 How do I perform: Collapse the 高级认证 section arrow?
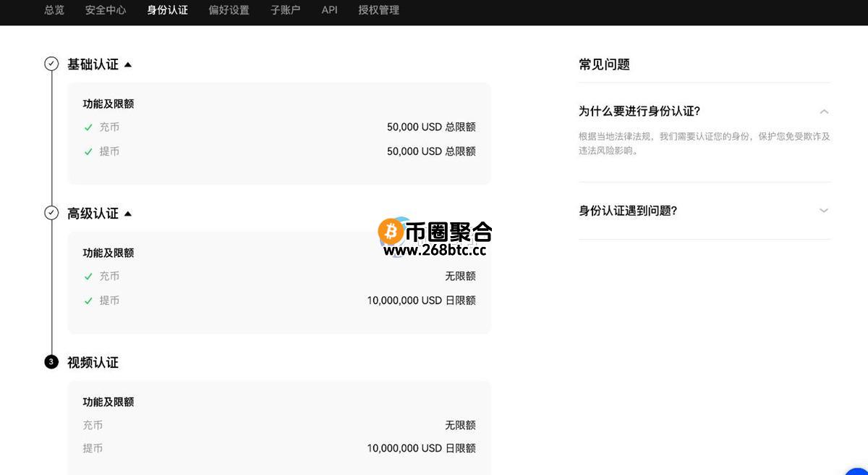[x=128, y=214]
